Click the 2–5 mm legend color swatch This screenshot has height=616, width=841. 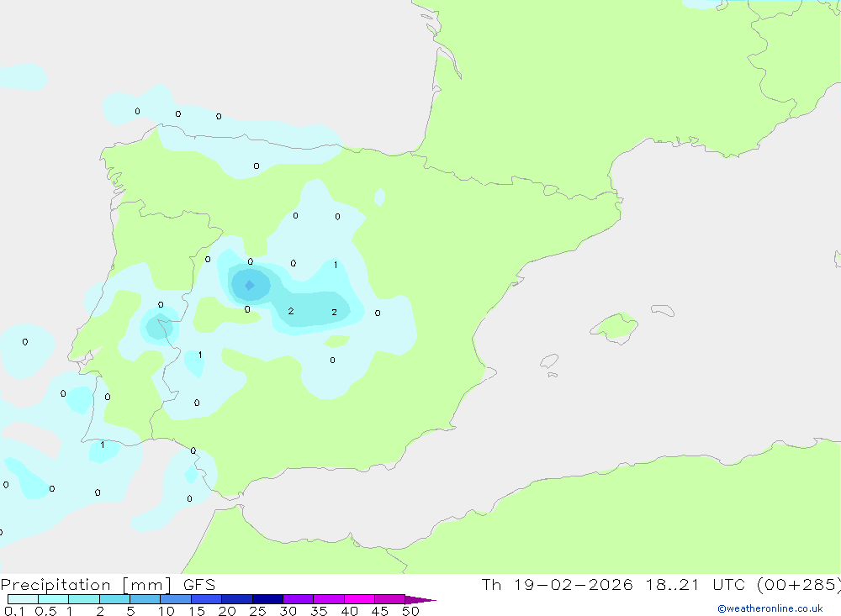pyautogui.click(x=114, y=599)
